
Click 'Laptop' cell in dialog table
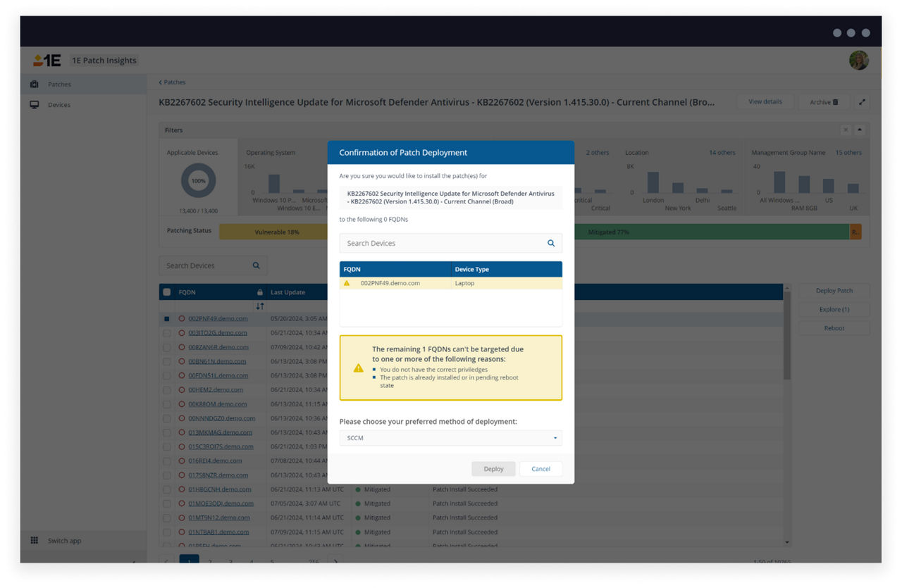pyautogui.click(x=507, y=283)
